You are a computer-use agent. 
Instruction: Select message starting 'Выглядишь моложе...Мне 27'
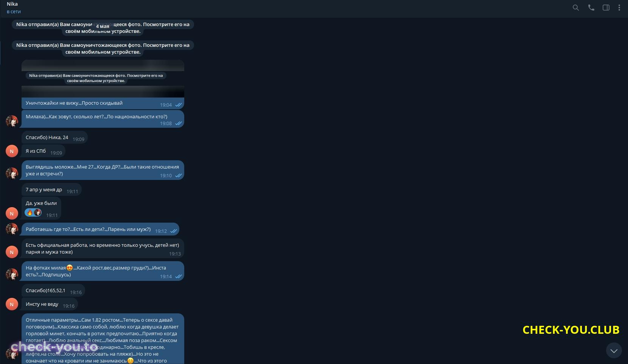coord(103,170)
